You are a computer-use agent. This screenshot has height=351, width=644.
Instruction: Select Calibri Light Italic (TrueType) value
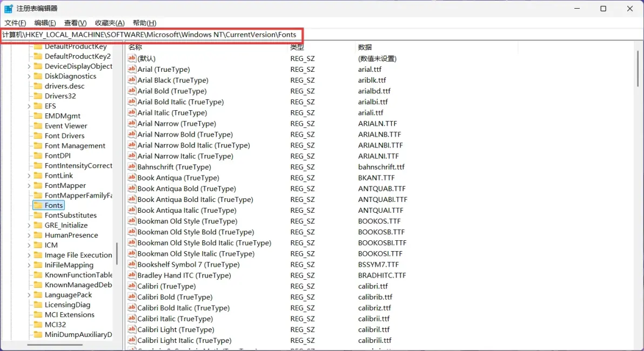(x=184, y=340)
